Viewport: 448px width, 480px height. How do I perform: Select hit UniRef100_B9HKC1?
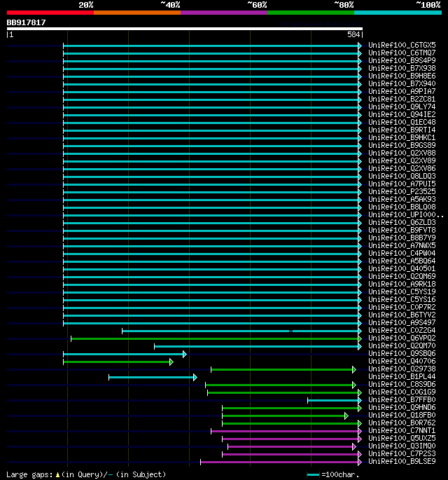(x=402, y=137)
